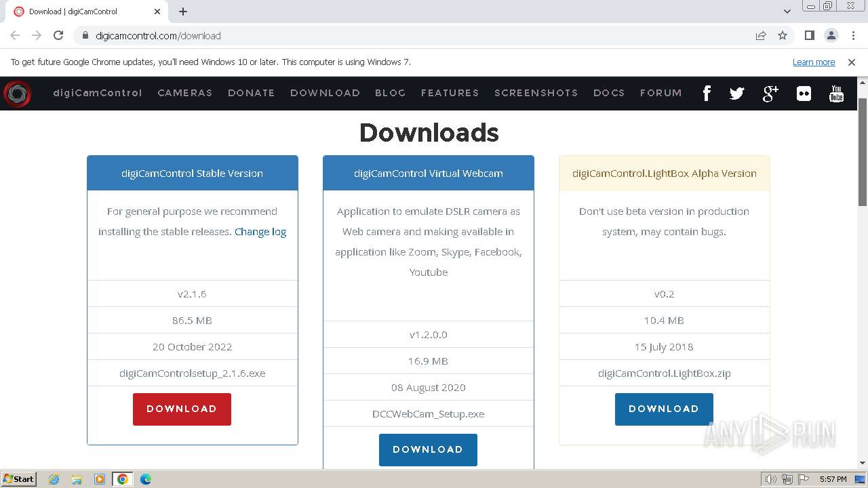Click the Chrome taskbar icon
This screenshot has height=488, width=868.
pyautogui.click(x=123, y=479)
